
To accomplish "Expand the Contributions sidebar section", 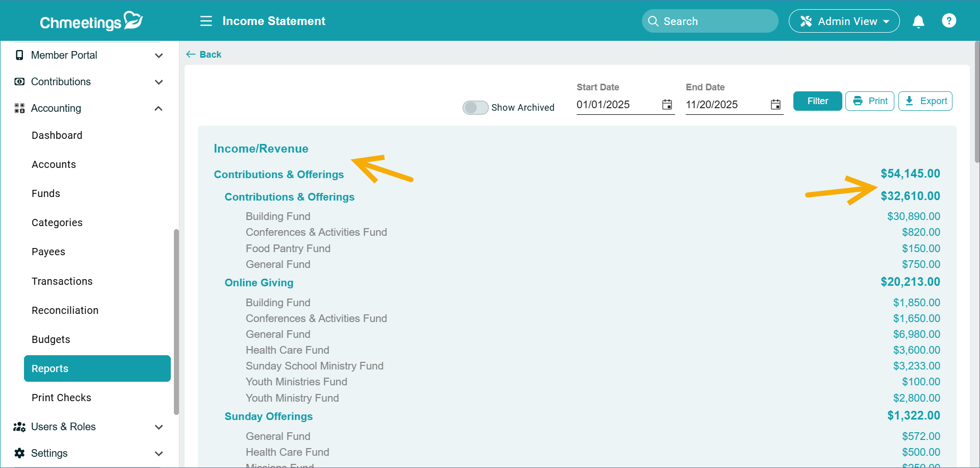I will pyautogui.click(x=159, y=82).
